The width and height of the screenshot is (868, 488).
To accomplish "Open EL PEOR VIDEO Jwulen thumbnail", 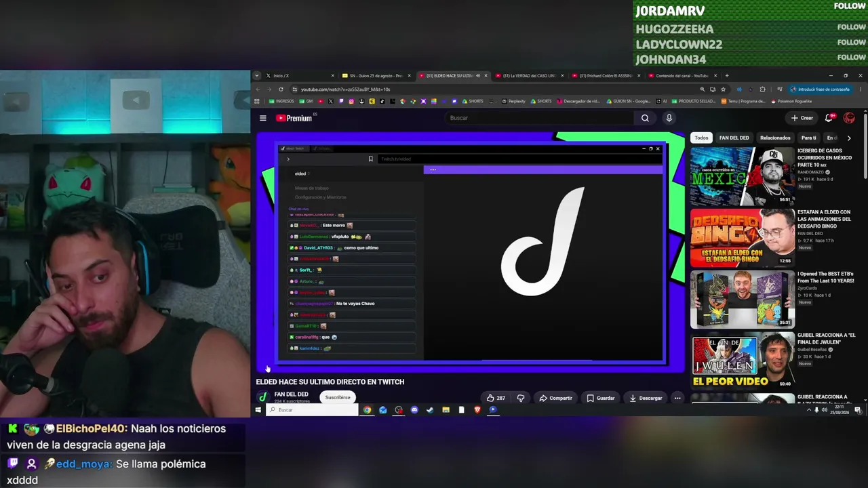I will [x=742, y=361].
